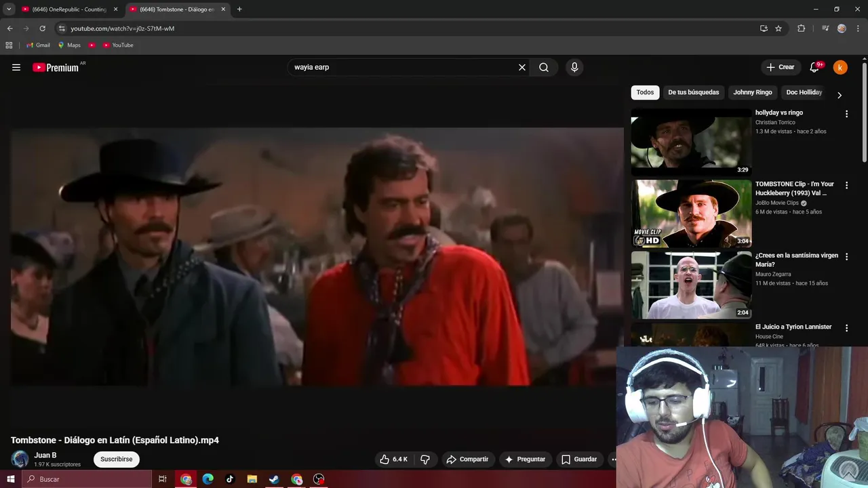Open Chrome three-dot menu

click(x=857, y=28)
